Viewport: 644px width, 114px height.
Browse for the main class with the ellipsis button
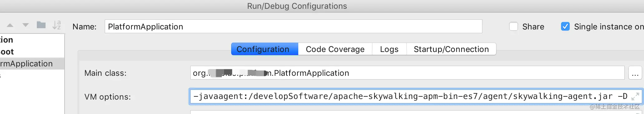[635, 73]
